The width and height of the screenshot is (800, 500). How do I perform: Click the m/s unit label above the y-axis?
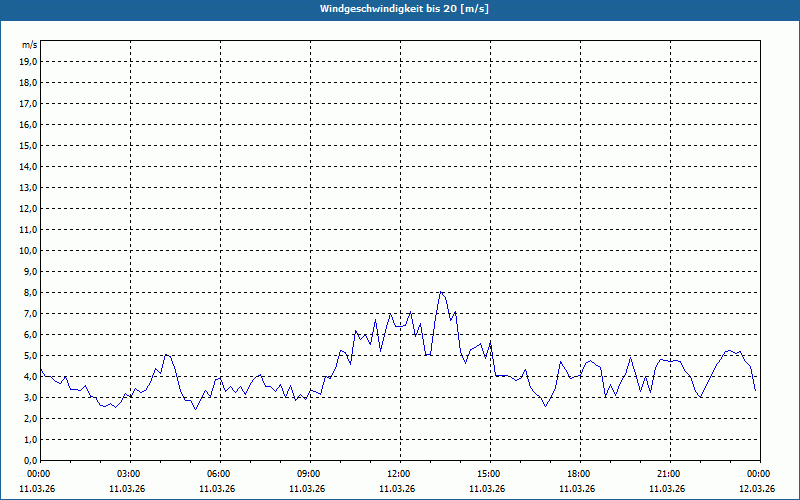point(29,45)
